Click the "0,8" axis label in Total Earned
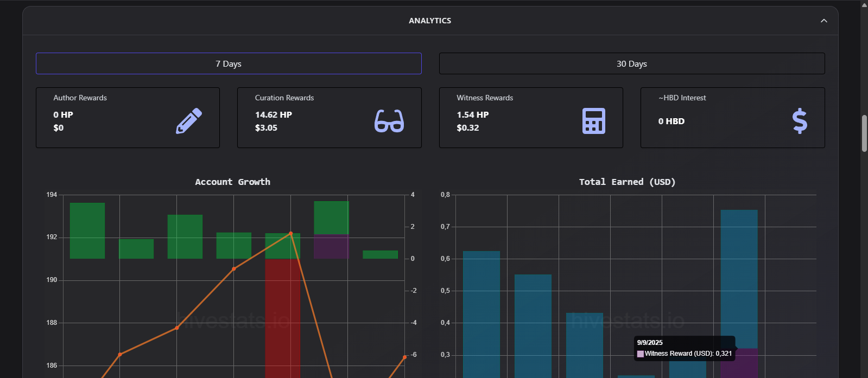This screenshot has height=378, width=868. (446, 195)
